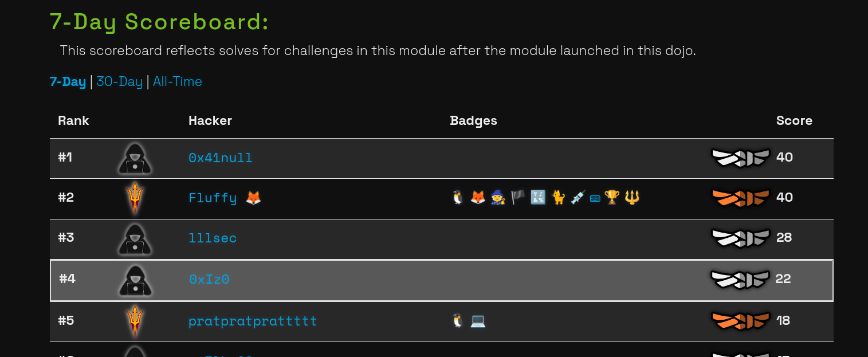Click the laptop badge for pratpratprattttt

point(478,320)
